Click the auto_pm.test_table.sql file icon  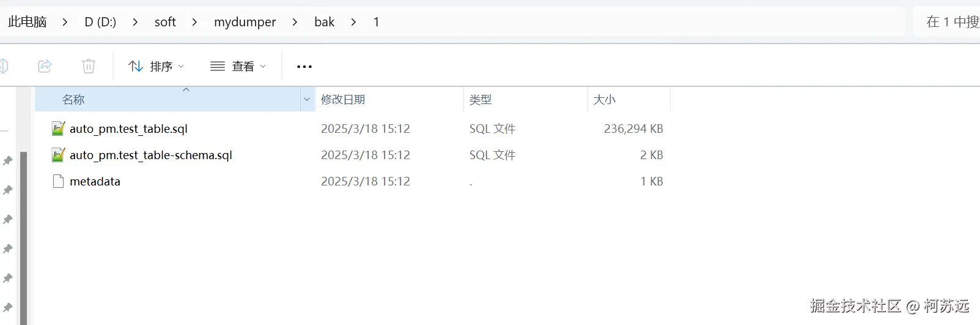click(58, 129)
